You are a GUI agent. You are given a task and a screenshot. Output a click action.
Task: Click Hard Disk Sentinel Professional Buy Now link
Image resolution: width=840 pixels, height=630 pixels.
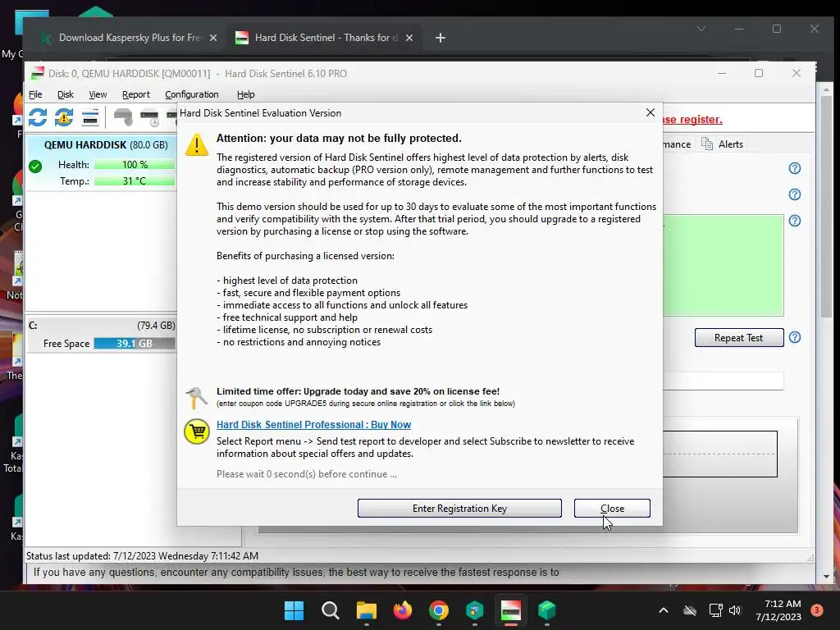click(314, 424)
